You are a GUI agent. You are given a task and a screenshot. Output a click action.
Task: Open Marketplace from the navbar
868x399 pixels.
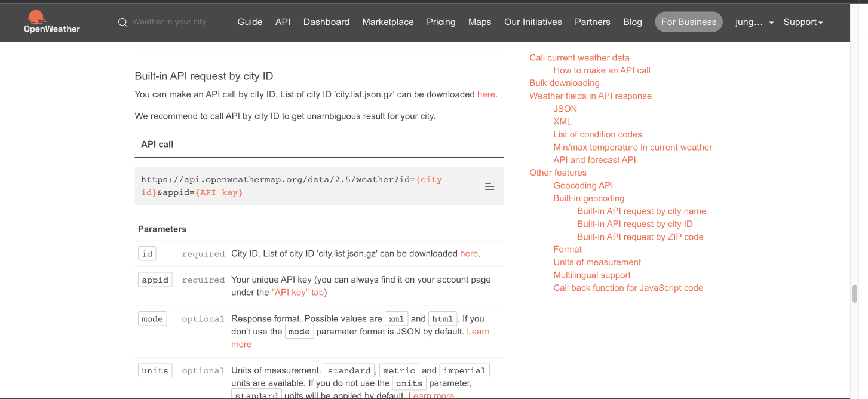[388, 22]
